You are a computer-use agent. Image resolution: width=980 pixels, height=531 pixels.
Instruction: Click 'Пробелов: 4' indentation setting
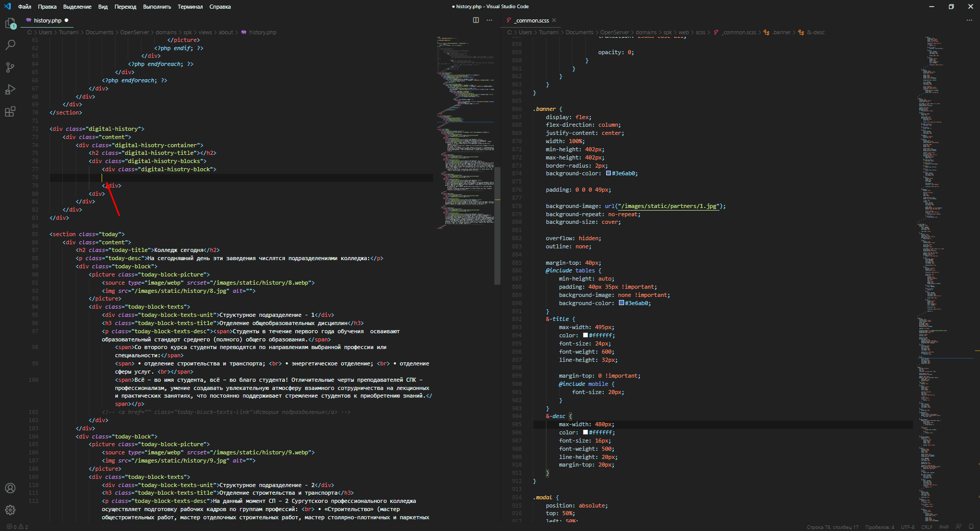(x=879, y=527)
